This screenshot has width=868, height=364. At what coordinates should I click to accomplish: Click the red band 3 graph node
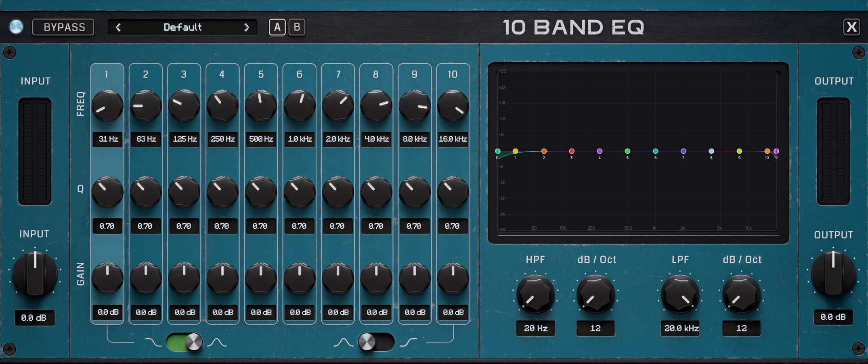coord(571,151)
